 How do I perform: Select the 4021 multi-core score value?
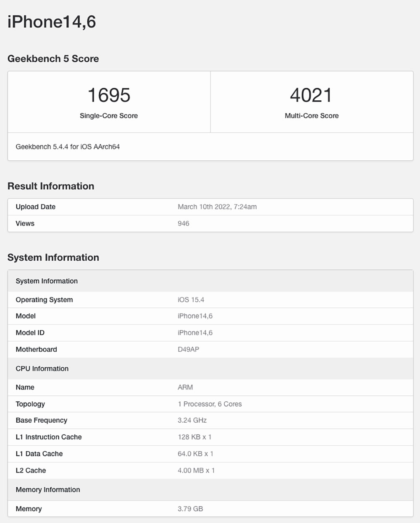tap(311, 95)
